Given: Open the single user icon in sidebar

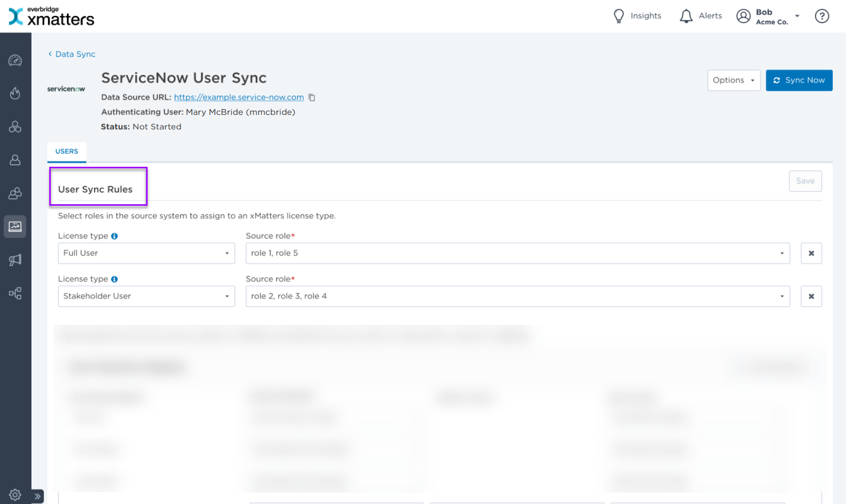Looking at the screenshot, I should [x=15, y=160].
